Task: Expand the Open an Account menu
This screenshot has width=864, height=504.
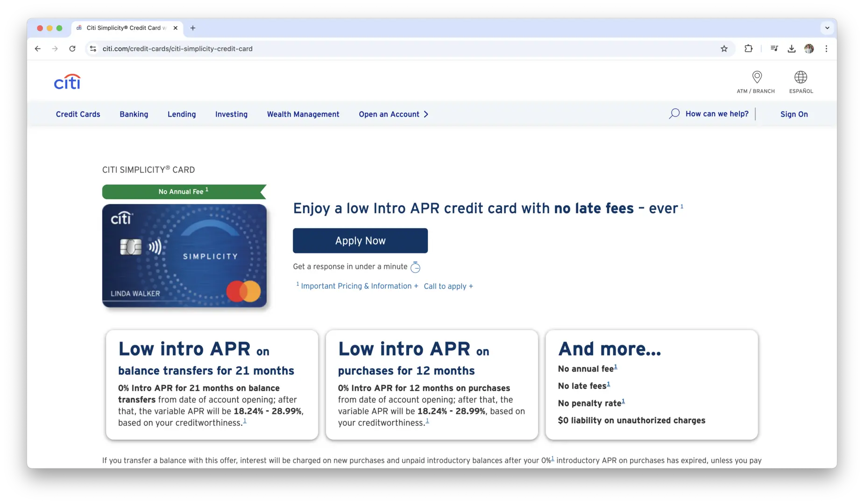Action: (x=394, y=114)
